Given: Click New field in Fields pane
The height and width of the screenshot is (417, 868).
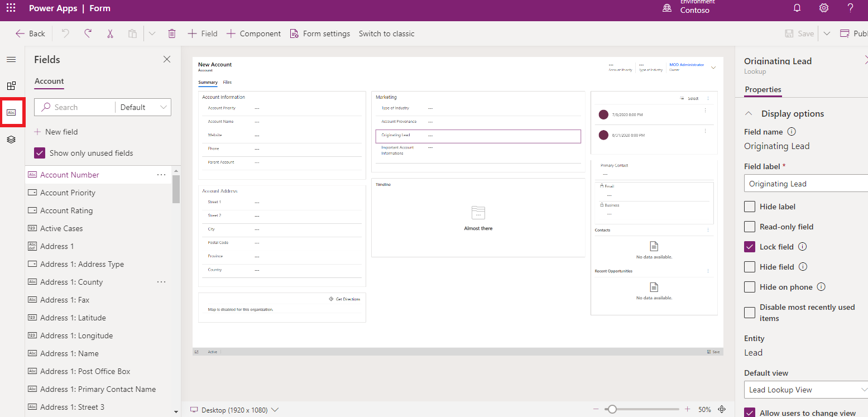Looking at the screenshot, I should coord(56,132).
